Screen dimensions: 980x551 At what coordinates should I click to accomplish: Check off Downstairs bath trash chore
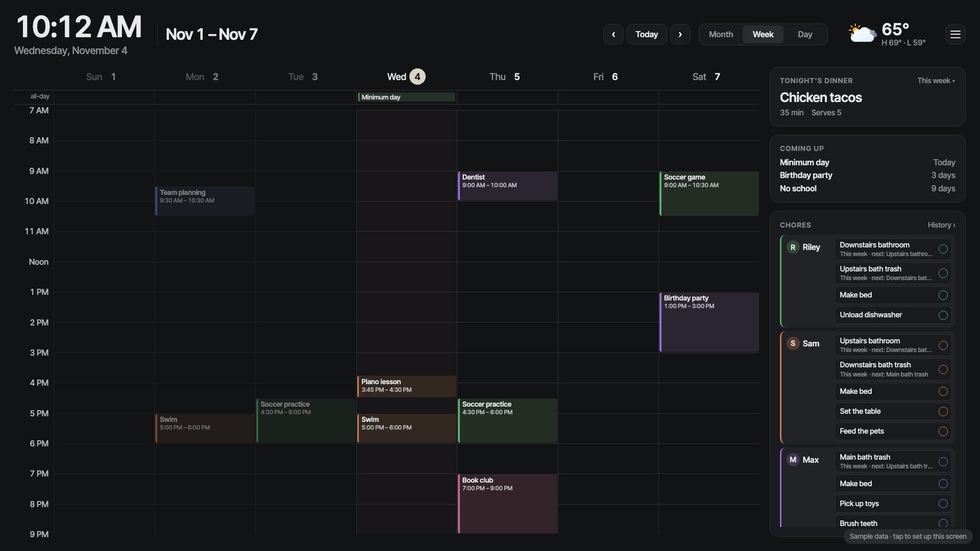943,370
